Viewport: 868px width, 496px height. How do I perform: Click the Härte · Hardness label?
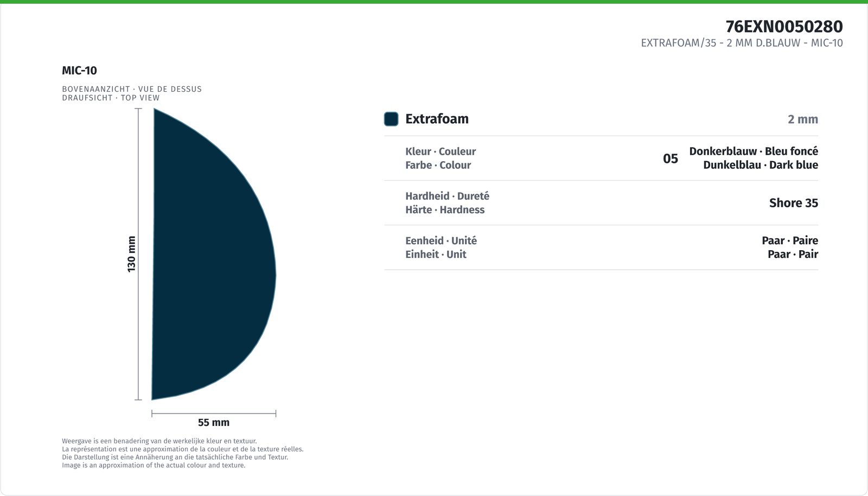[445, 209]
